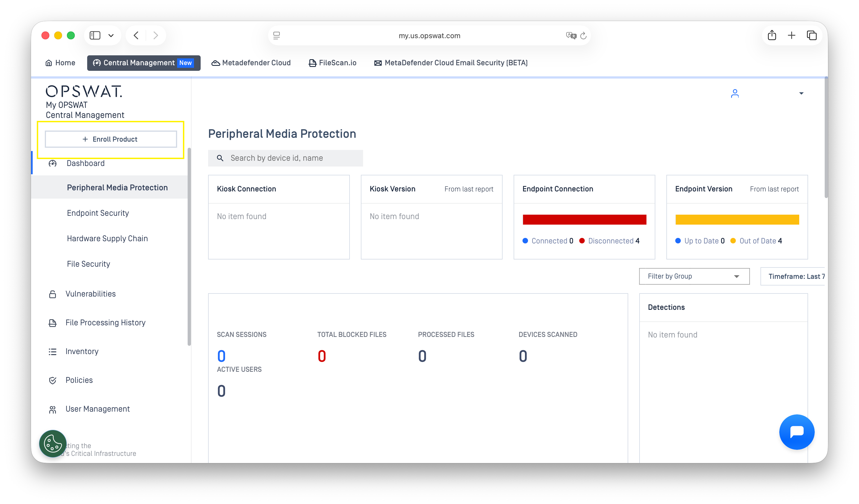
Task: Expand the account menu arrow
Action: point(801,93)
